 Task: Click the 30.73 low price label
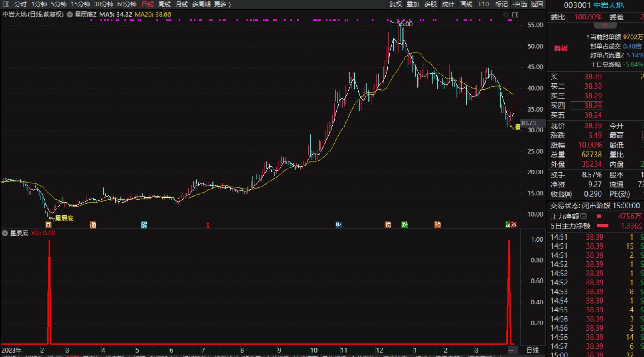pos(528,123)
